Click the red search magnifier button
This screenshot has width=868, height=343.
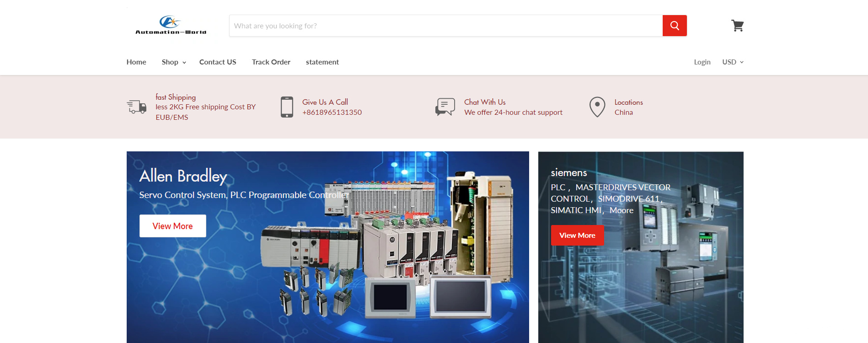[x=675, y=26]
